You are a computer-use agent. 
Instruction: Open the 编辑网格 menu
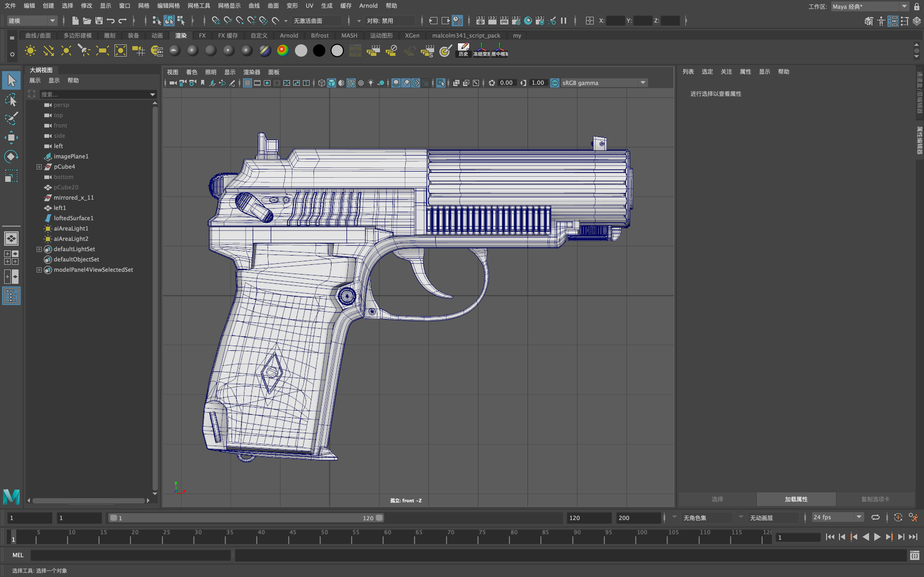pyautogui.click(x=168, y=6)
